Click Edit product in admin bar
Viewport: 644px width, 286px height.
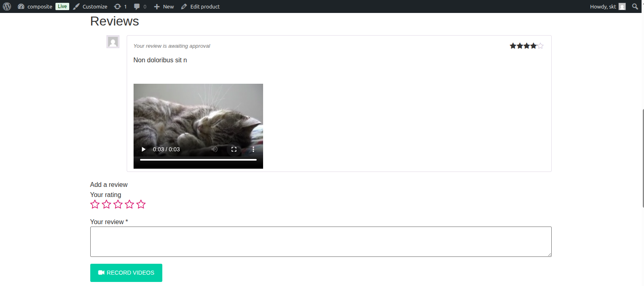[200, 6]
